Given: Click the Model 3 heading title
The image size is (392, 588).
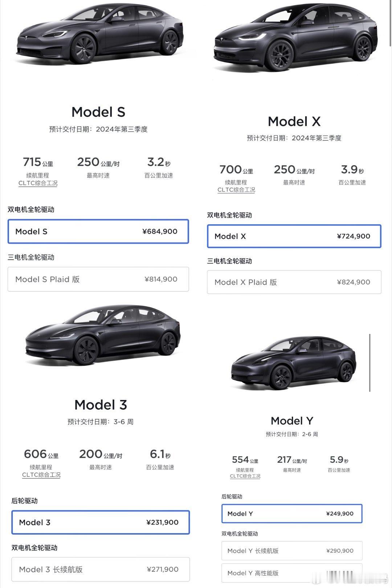Looking at the screenshot, I should pyautogui.click(x=101, y=405).
